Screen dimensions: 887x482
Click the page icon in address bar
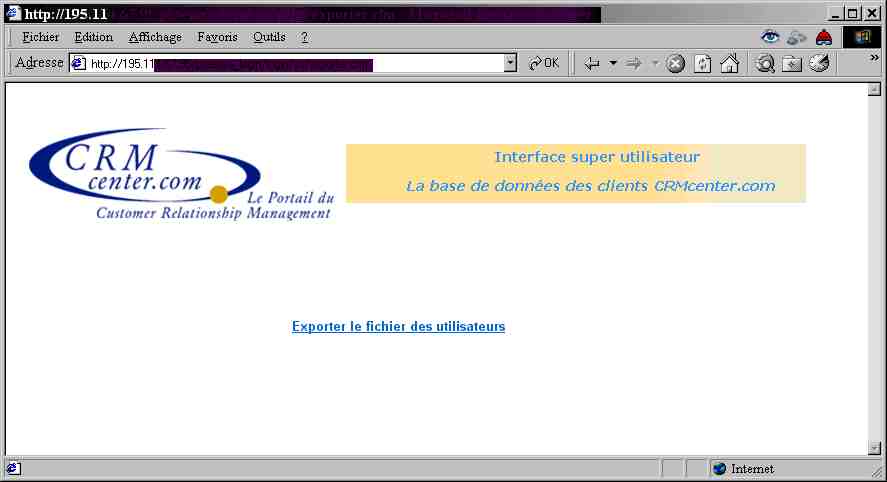pyautogui.click(x=79, y=63)
